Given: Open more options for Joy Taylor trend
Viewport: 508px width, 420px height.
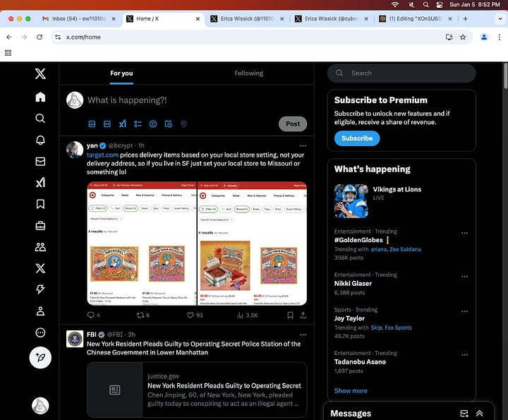Looking at the screenshot, I should (464, 311).
